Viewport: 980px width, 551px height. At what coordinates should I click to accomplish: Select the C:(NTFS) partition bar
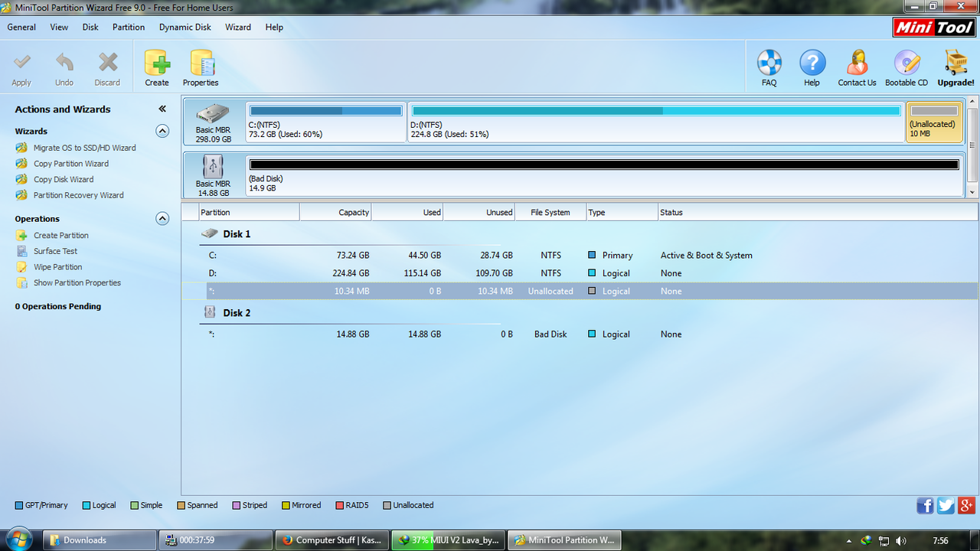pyautogui.click(x=326, y=122)
